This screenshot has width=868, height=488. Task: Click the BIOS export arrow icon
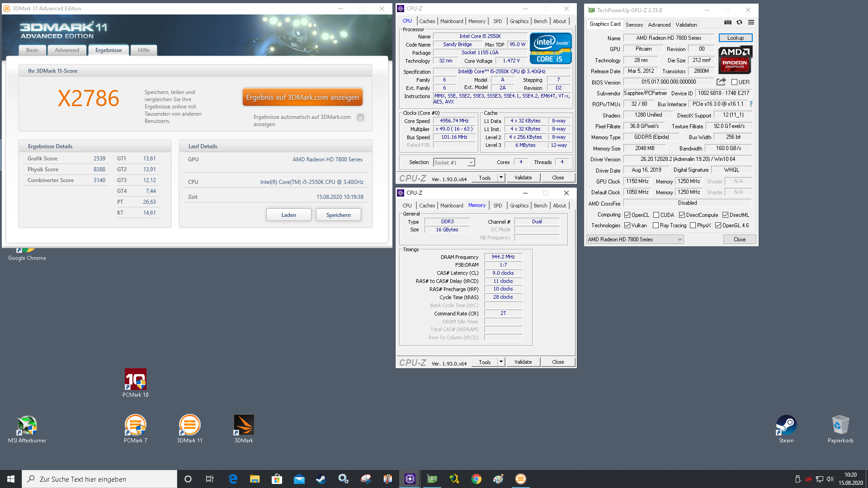(721, 82)
